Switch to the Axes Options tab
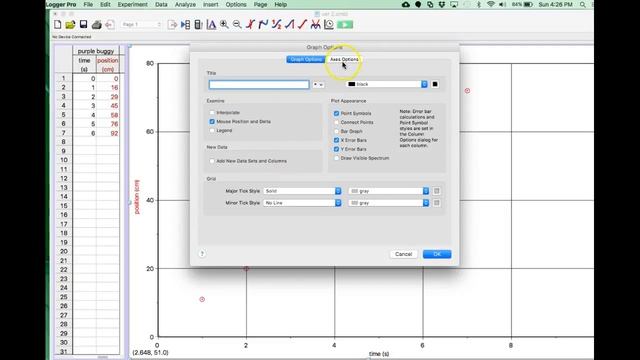 coord(344,60)
